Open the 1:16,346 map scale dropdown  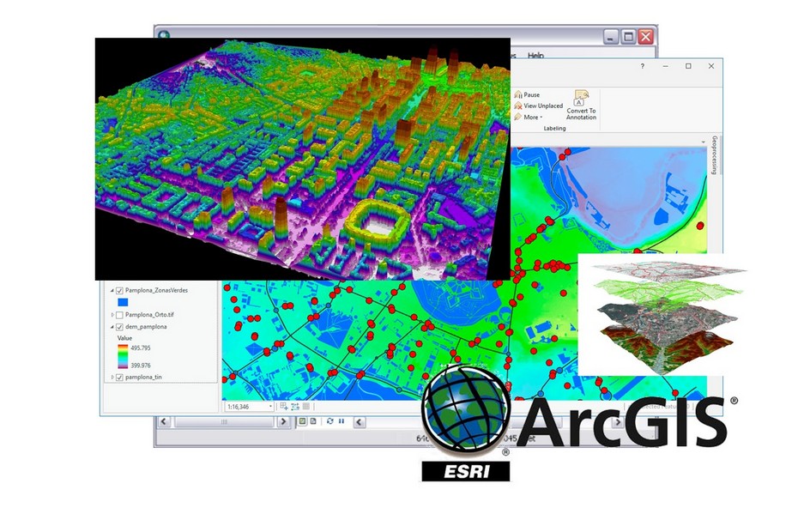[x=271, y=407]
